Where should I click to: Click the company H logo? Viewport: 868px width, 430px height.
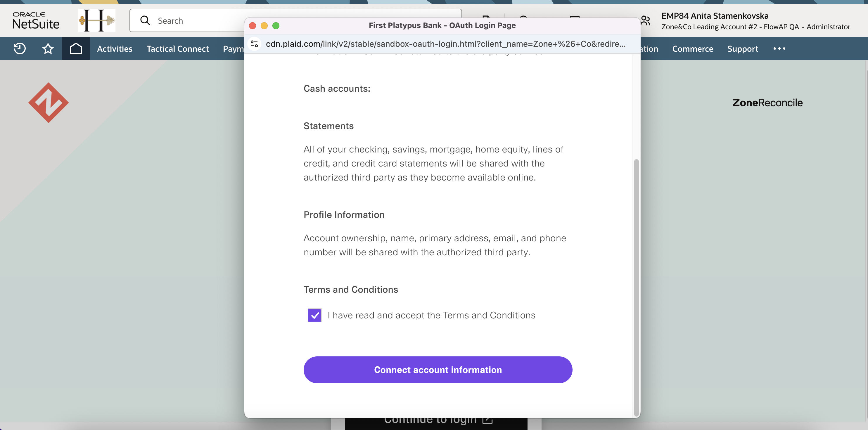pos(97,20)
